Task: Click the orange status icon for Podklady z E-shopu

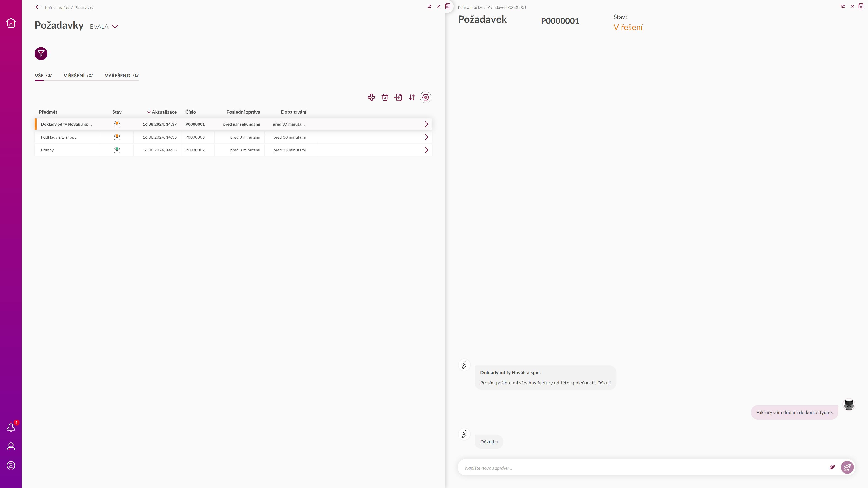Action: click(x=117, y=137)
